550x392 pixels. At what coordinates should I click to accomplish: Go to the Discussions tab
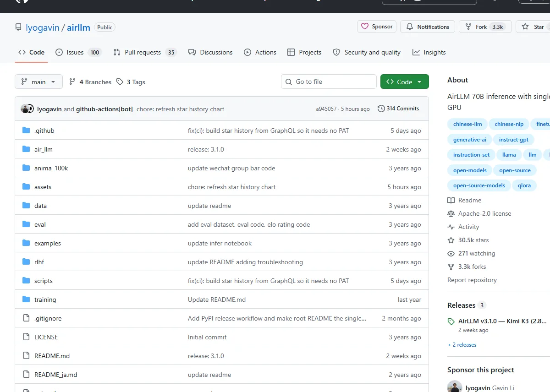coord(210,52)
